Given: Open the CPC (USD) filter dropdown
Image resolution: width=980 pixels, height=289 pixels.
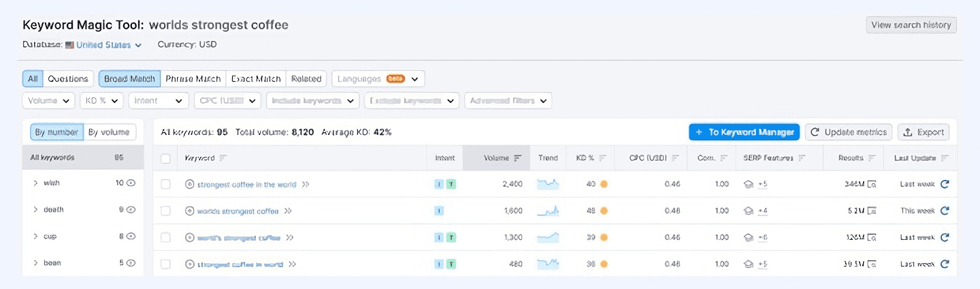Looking at the screenshot, I should click(227, 100).
